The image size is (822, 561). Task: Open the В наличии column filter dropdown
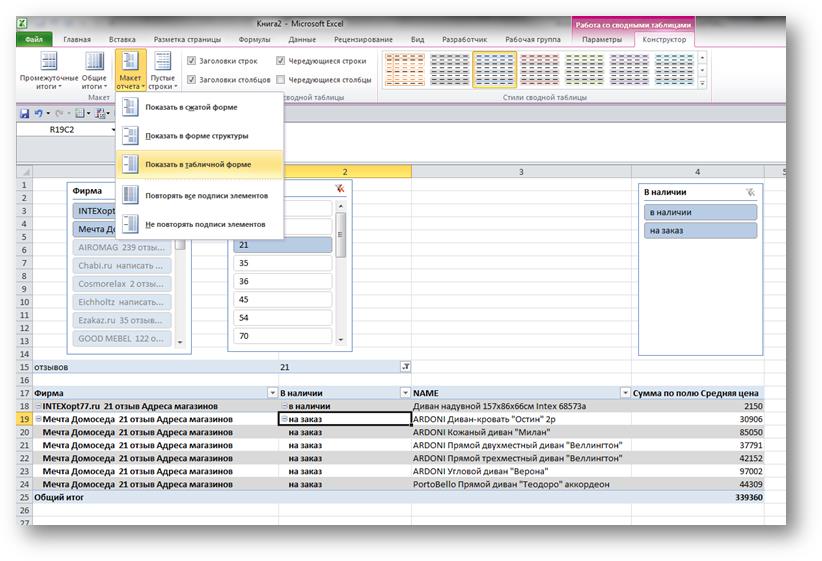click(x=405, y=393)
